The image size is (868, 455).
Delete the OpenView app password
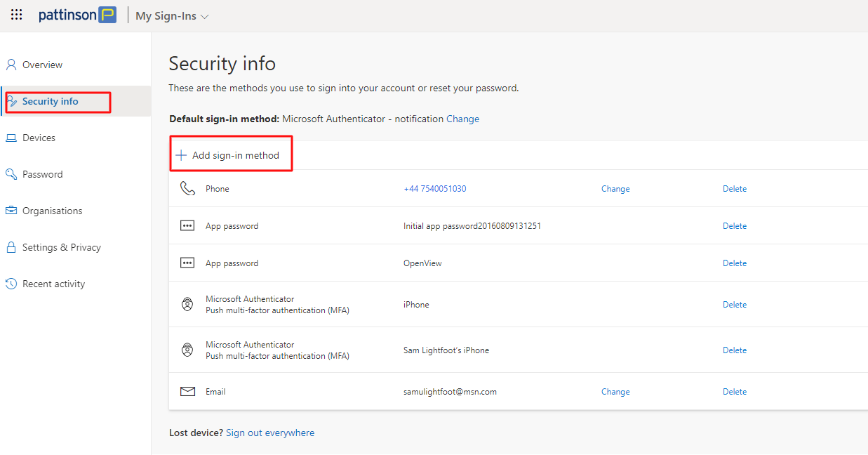(x=735, y=263)
